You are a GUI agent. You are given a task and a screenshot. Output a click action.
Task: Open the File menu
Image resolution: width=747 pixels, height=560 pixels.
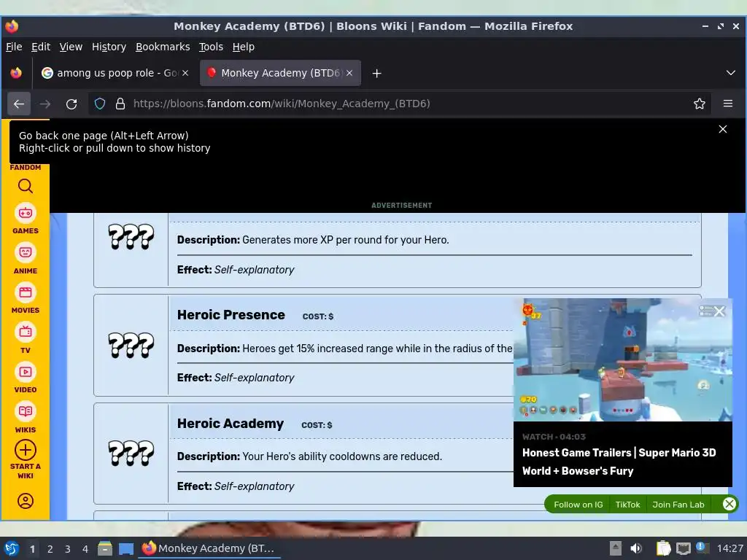[x=14, y=47]
